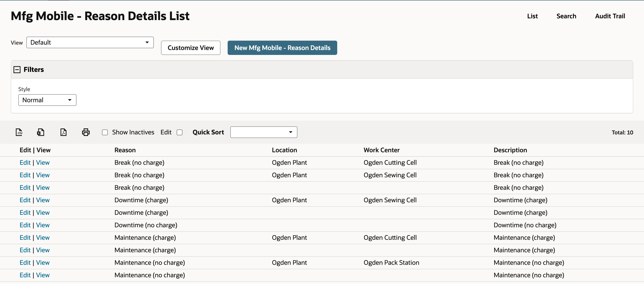Sort by the Description column header
Screen dimensions: 644x284
tap(510, 150)
